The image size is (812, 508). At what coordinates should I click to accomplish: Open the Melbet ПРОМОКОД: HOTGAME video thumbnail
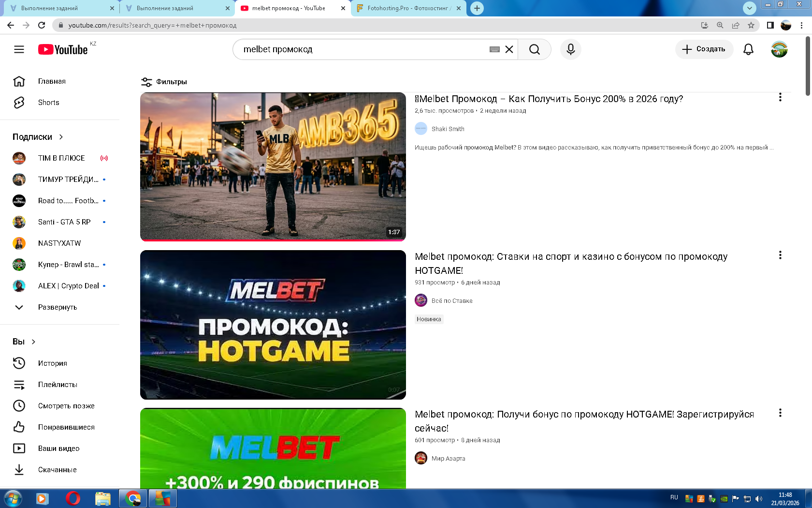tap(273, 325)
